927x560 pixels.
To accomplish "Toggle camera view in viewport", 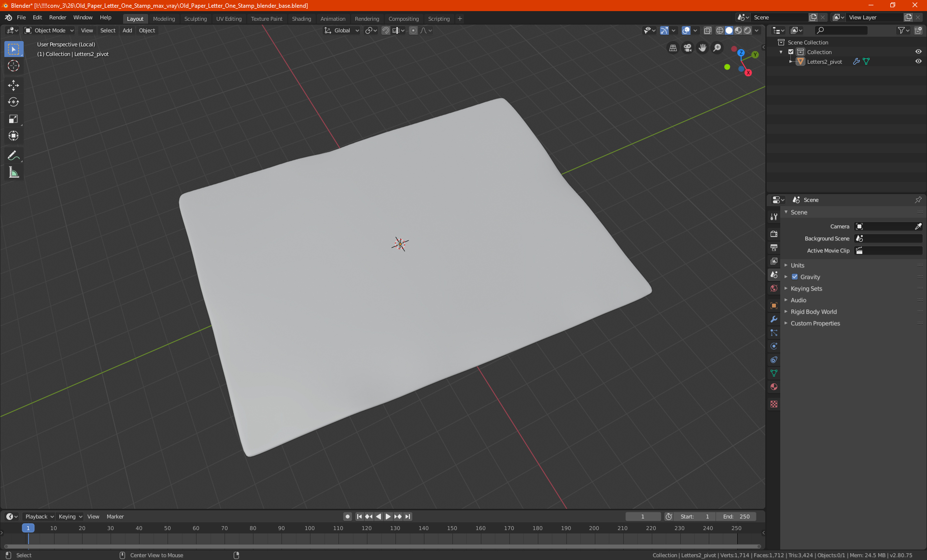I will pyautogui.click(x=688, y=48).
